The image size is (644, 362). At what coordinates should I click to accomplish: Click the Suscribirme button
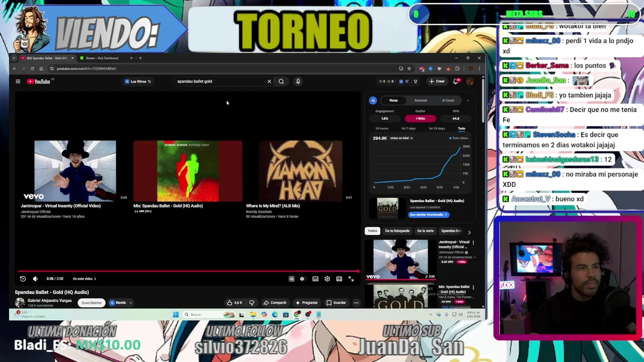click(91, 303)
